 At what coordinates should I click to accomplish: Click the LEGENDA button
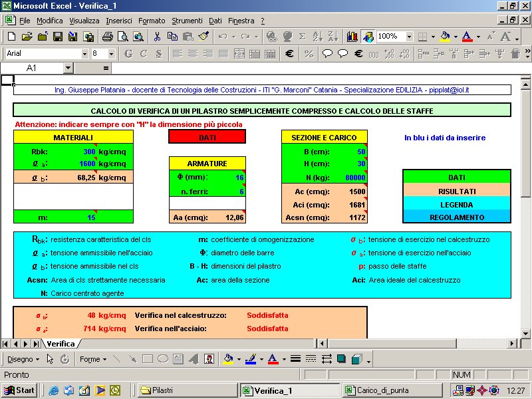click(457, 205)
